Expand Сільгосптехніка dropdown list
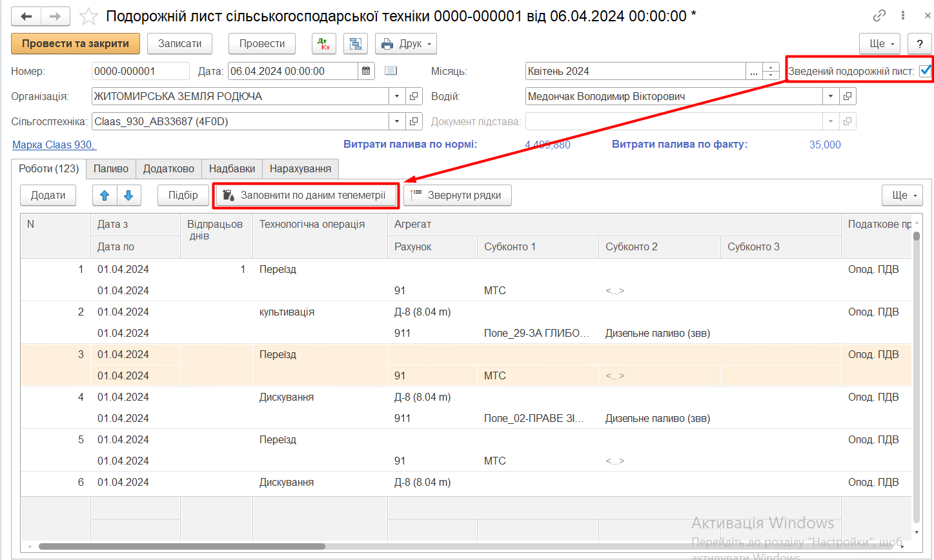Viewport: 934px width, 560px height. (x=398, y=121)
